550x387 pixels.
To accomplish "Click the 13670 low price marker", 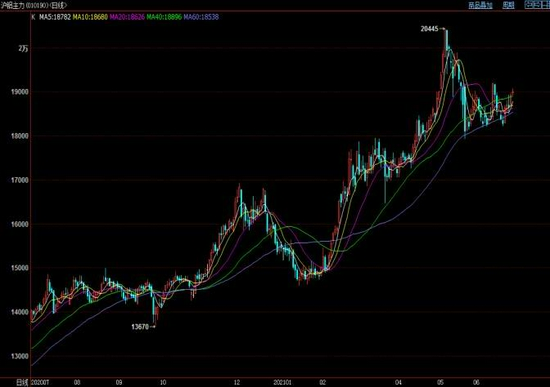I will [140, 327].
